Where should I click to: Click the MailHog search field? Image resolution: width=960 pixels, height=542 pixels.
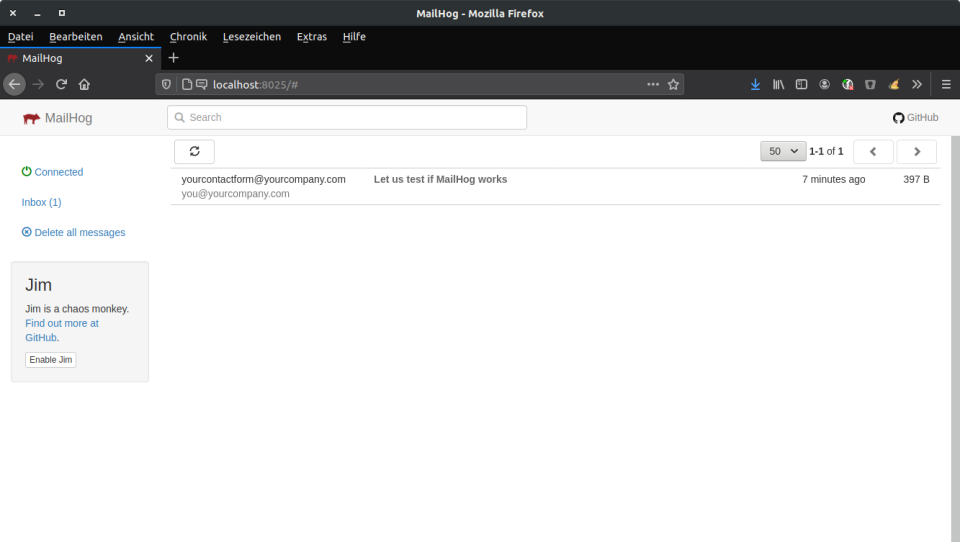(x=346, y=117)
